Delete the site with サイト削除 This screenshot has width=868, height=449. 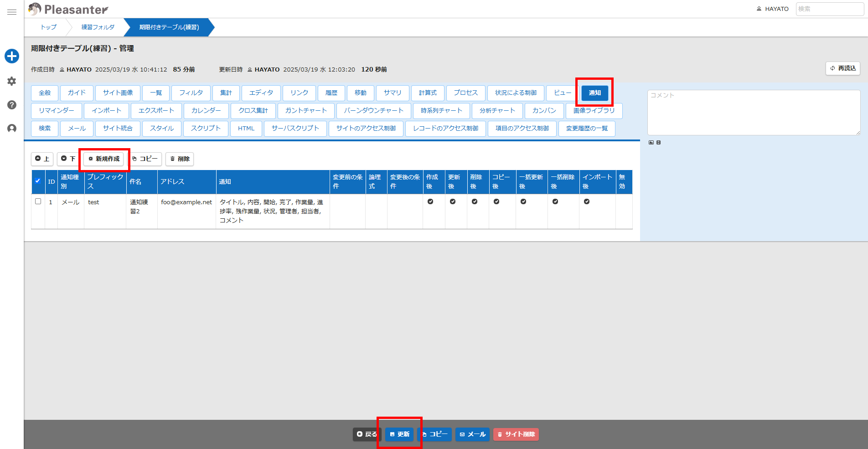pyautogui.click(x=516, y=434)
